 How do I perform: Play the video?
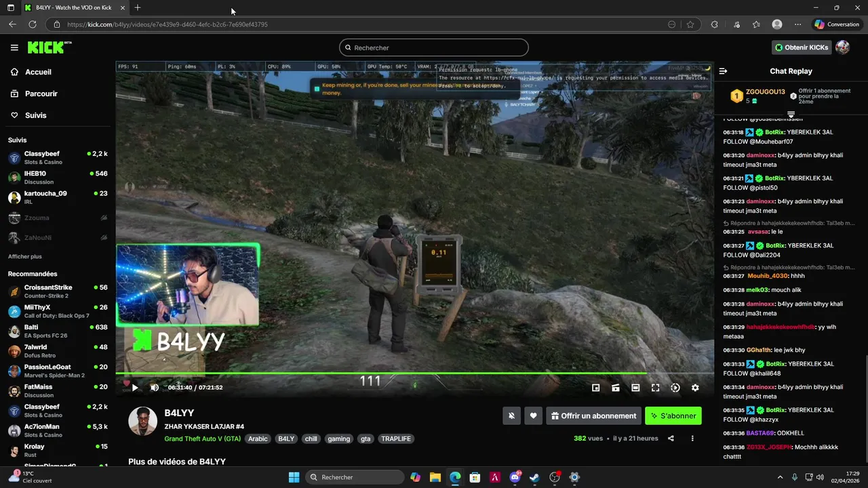tap(134, 388)
